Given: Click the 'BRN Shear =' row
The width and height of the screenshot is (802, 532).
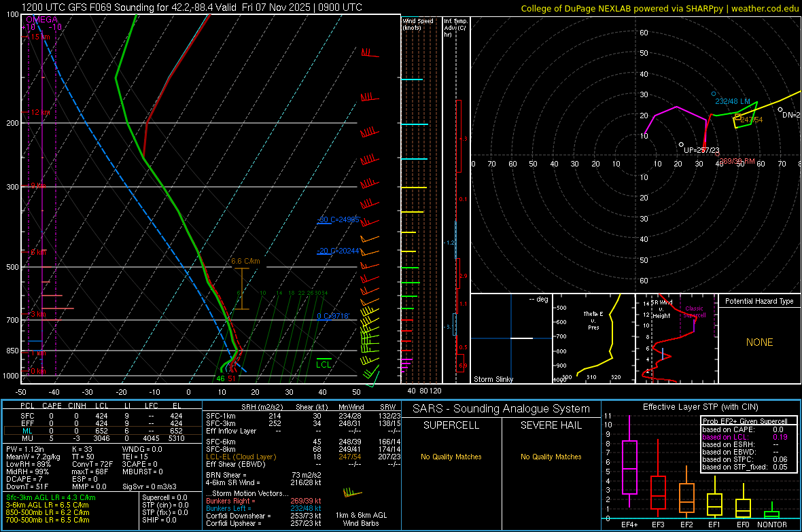Looking at the screenshot, I should 264,475.
